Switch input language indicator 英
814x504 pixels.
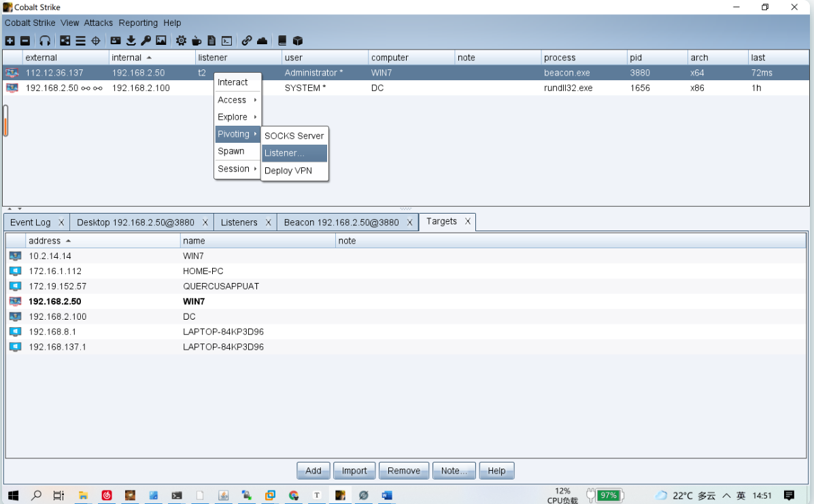(741, 496)
